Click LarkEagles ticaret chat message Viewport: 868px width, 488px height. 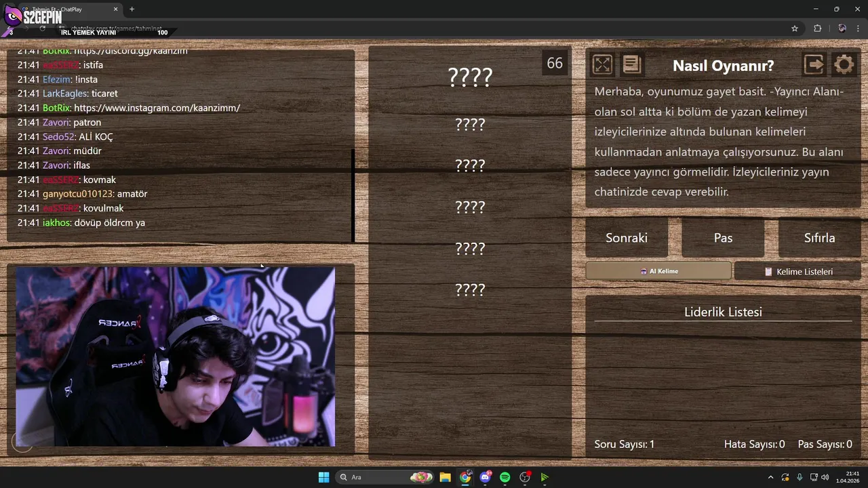coord(67,94)
